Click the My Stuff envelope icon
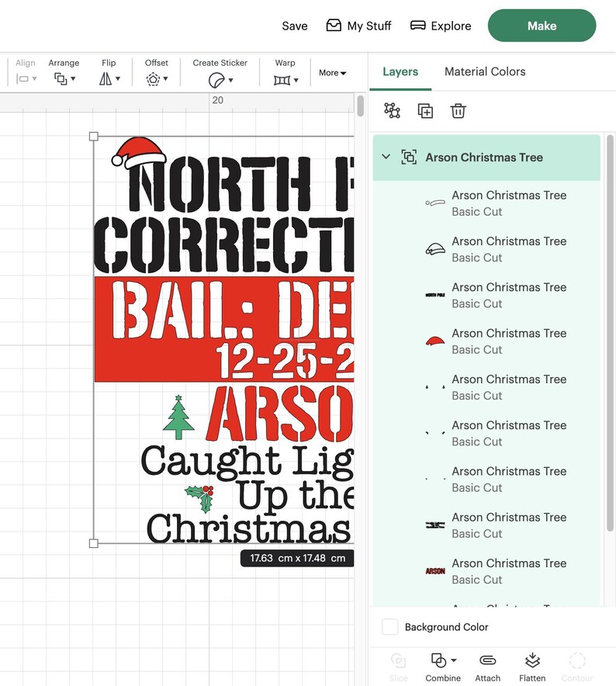Image resolution: width=616 pixels, height=686 pixels. pos(334,26)
